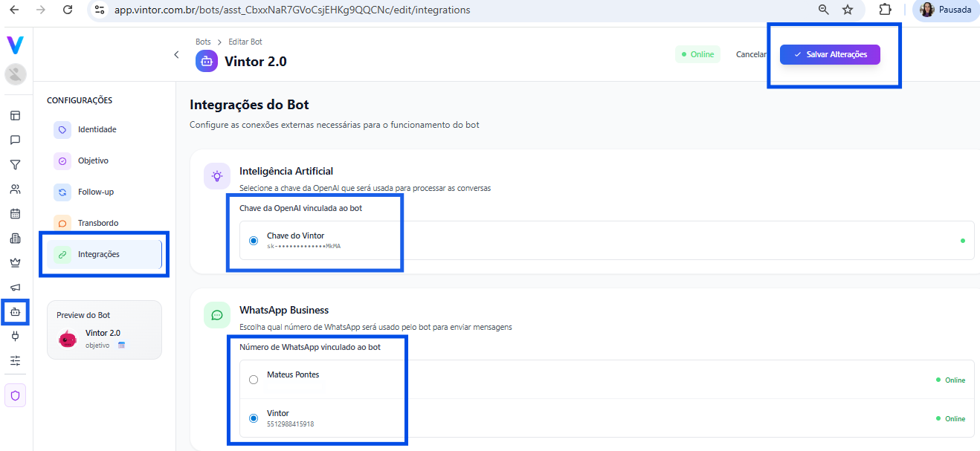Open the Pausada profile chip

(x=946, y=10)
